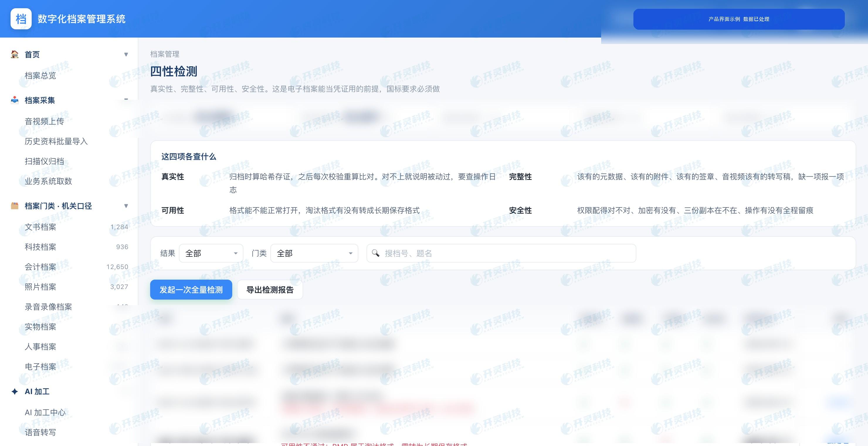Viewport: 868px width, 446px height.
Task: Click the 真实性 label
Action: [x=172, y=177]
